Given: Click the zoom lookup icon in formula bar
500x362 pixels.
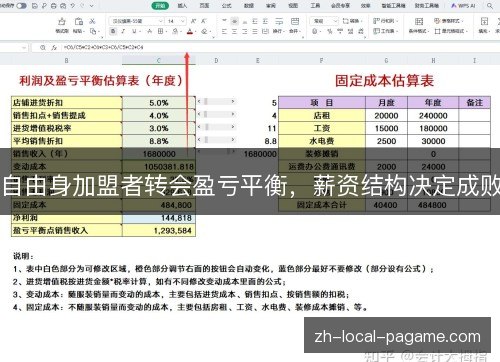Looking at the screenshot, I should coord(43,48).
